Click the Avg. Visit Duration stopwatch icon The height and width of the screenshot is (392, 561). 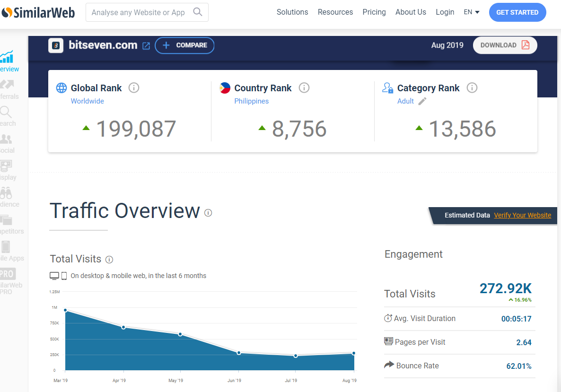coord(388,318)
